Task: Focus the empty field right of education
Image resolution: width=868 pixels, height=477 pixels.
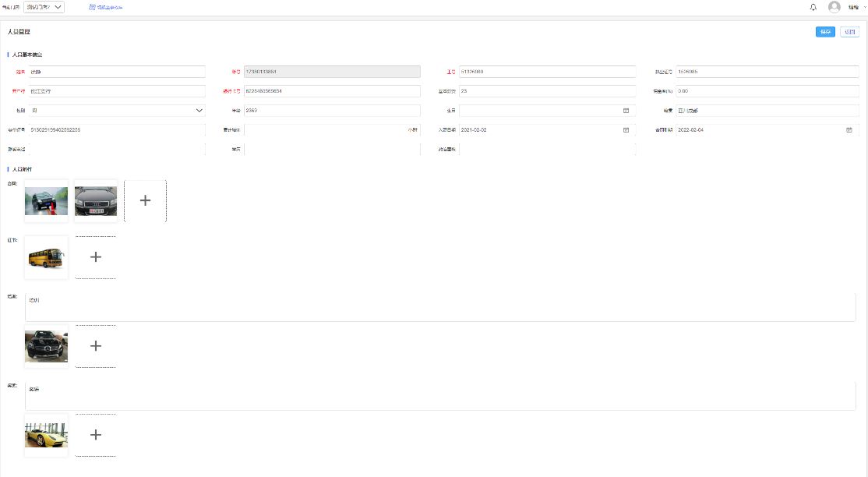Action: click(x=548, y=149)
